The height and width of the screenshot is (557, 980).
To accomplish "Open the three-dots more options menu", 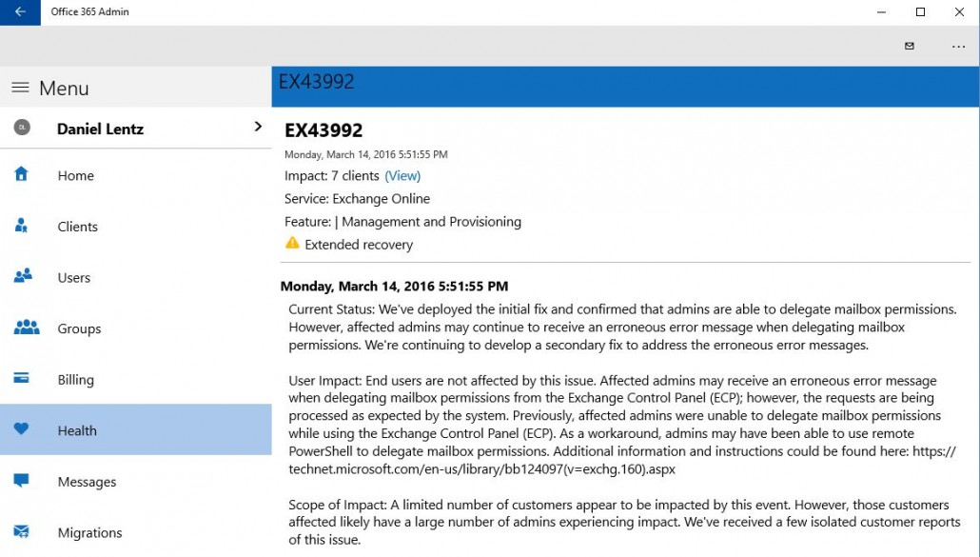I will tap(958, 46).
